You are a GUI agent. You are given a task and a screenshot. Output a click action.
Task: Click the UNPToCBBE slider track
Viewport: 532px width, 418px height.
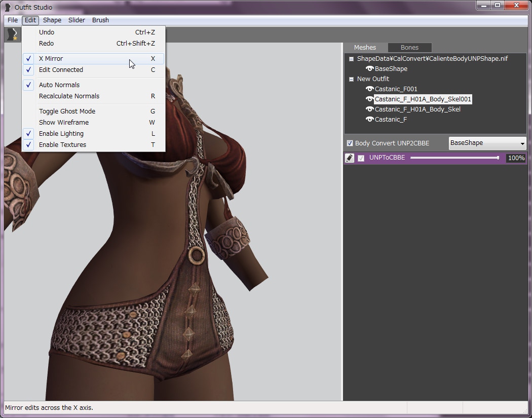click(453, 158)
